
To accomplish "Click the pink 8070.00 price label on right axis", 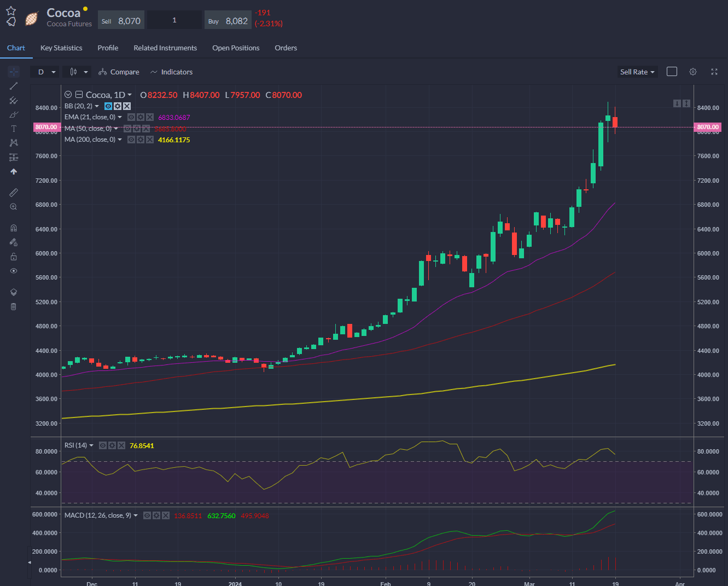I will click(x=708, y=127).
